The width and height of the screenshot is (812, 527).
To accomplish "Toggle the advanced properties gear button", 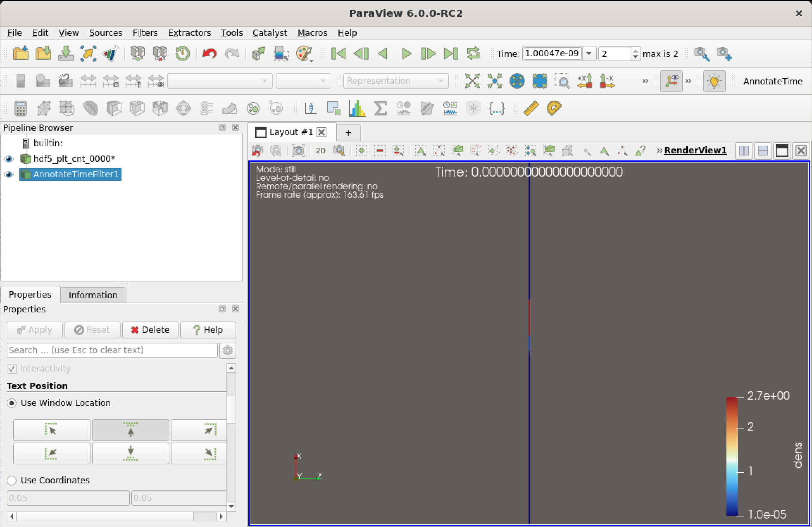I will coord(228,350).
